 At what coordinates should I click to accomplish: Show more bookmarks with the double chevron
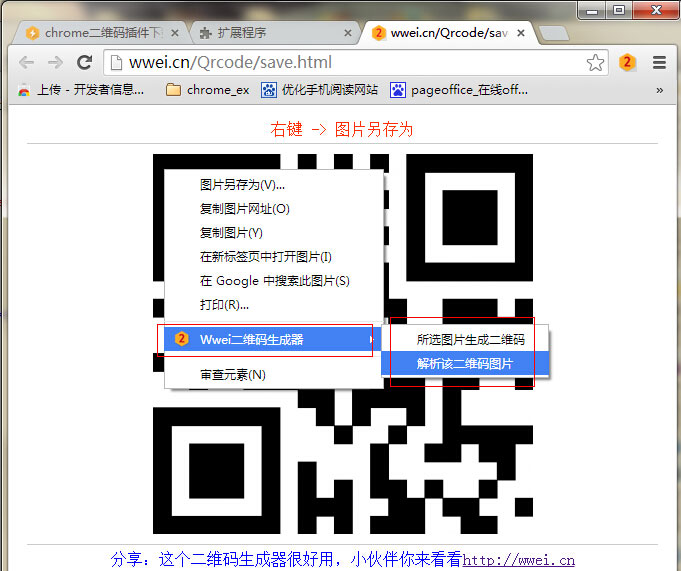pyautogui.click(x=659, y=90)
